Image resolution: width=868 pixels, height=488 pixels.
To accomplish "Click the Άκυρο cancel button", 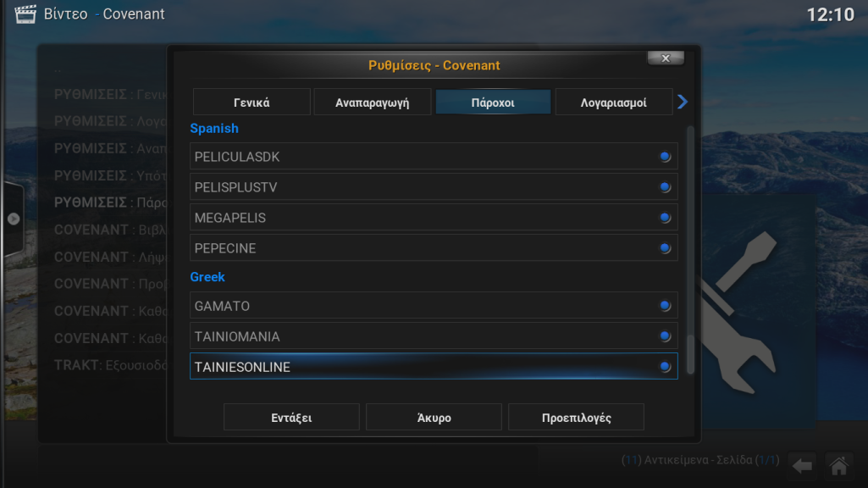I will pos(434,418).
